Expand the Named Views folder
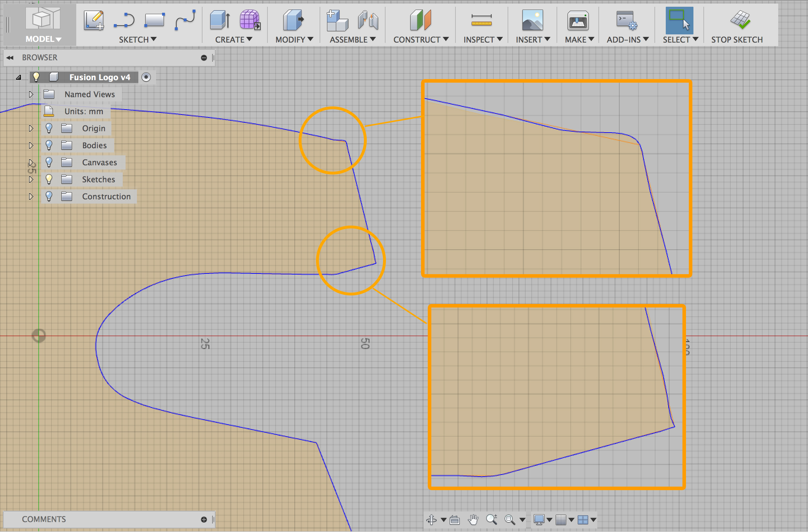Screen dimensions: 808x532 pyautogui.click(x=31, y=94)
